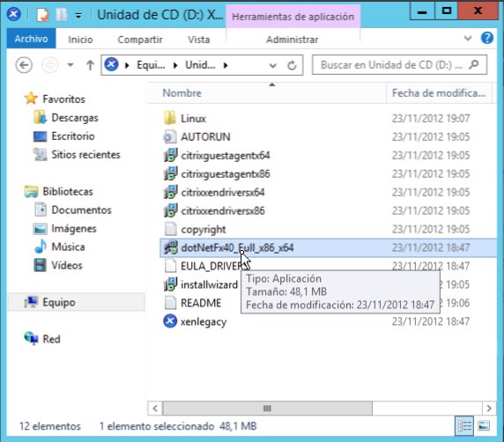
Task: Click the Linux date 23/11/2012 19:07
Action: coord(431,119)
